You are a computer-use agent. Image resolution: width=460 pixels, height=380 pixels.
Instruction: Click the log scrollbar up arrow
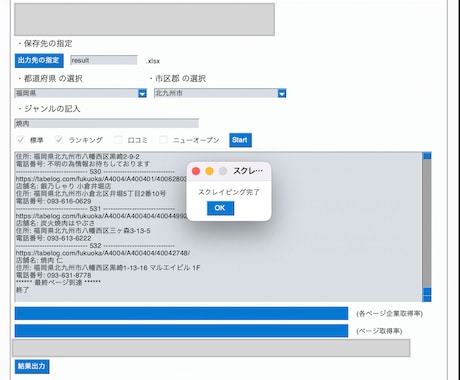[x=427, y=155]
